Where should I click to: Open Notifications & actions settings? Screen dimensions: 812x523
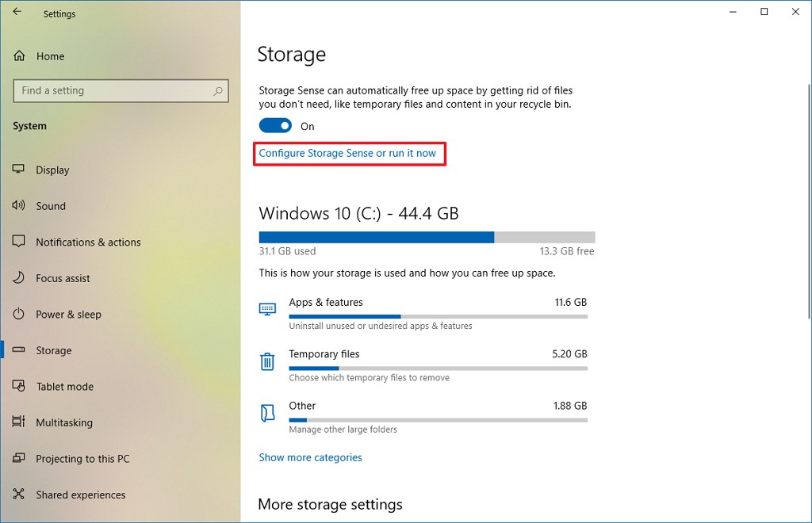88,242
